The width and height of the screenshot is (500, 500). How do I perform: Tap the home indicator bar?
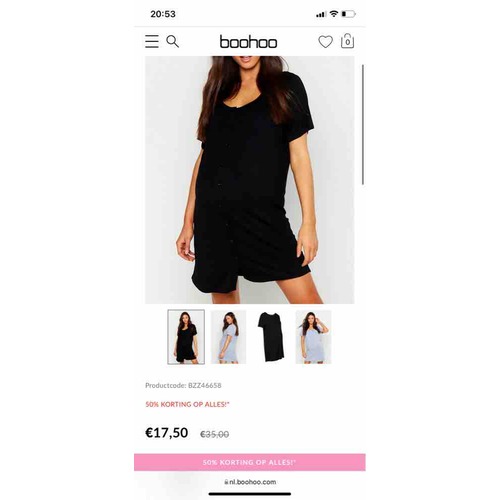250,494
